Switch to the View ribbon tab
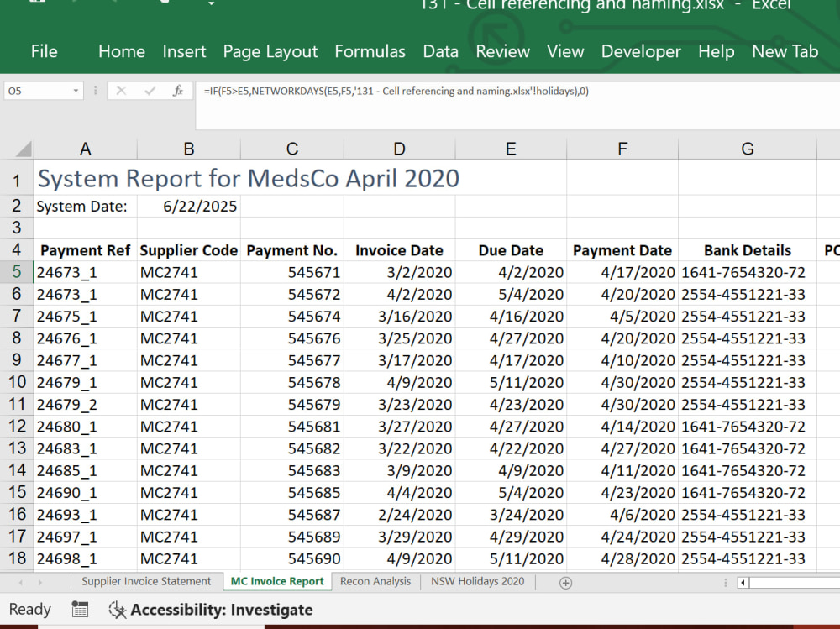840x629 pixels. [565, 51]
